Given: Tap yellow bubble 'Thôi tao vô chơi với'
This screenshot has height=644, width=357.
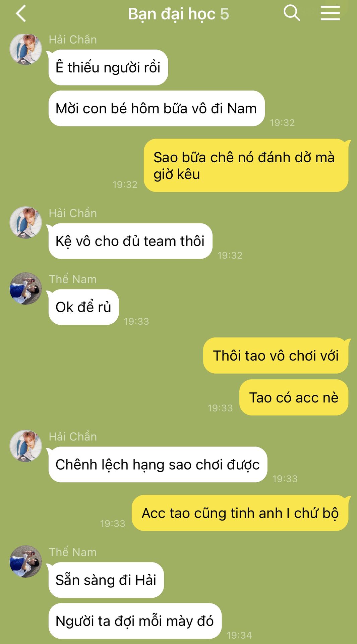Looking at the screenshot, I should point(276,356).
